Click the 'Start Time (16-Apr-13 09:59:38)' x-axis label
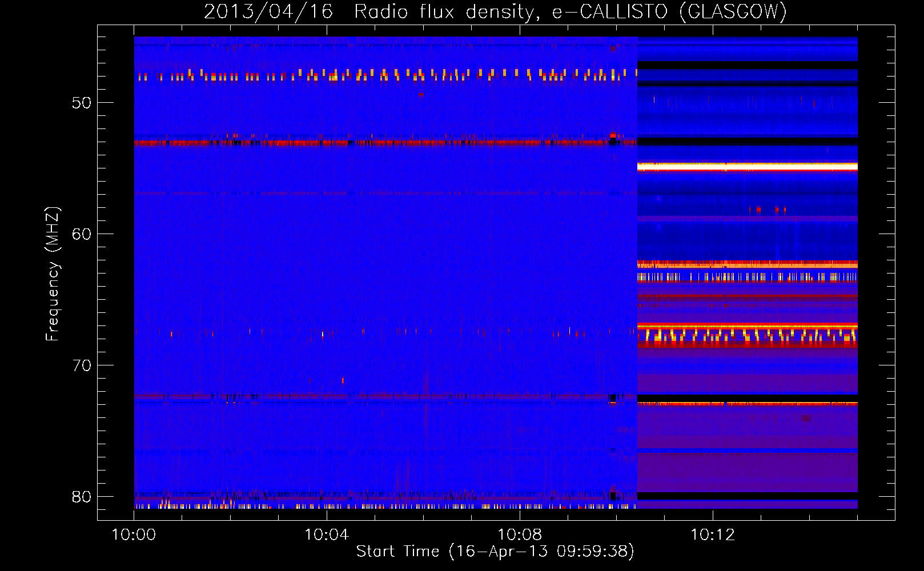Viewport: 924px width, 571px height. (495, 552)
